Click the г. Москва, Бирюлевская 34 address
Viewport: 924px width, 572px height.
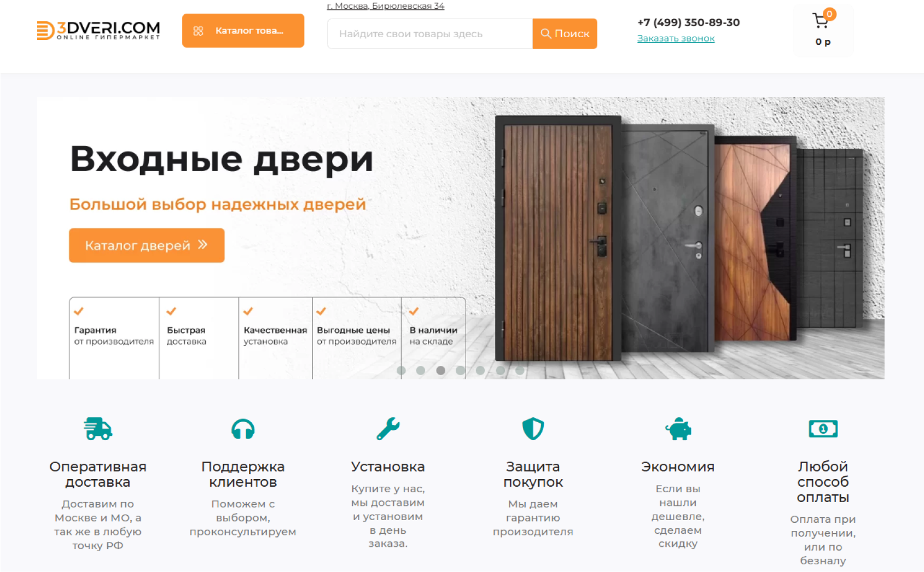pyautogui.click(x=386, y=6)
